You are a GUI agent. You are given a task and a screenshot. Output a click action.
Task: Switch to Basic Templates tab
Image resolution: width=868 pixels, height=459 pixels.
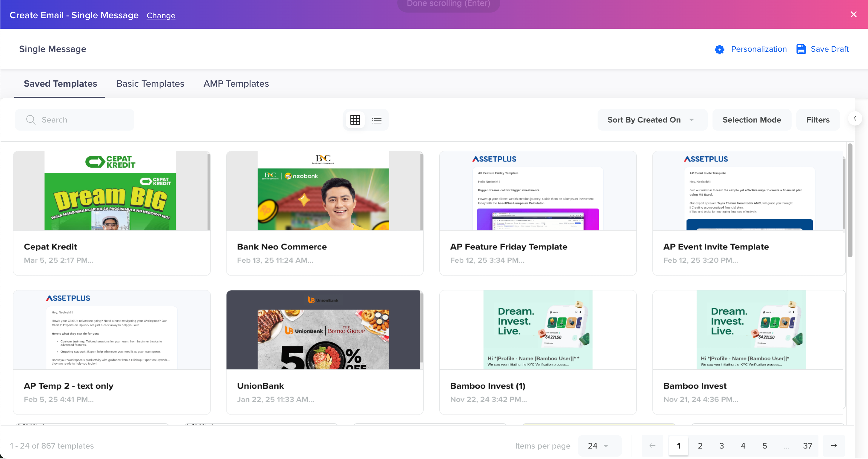click(x=150, y=84)
